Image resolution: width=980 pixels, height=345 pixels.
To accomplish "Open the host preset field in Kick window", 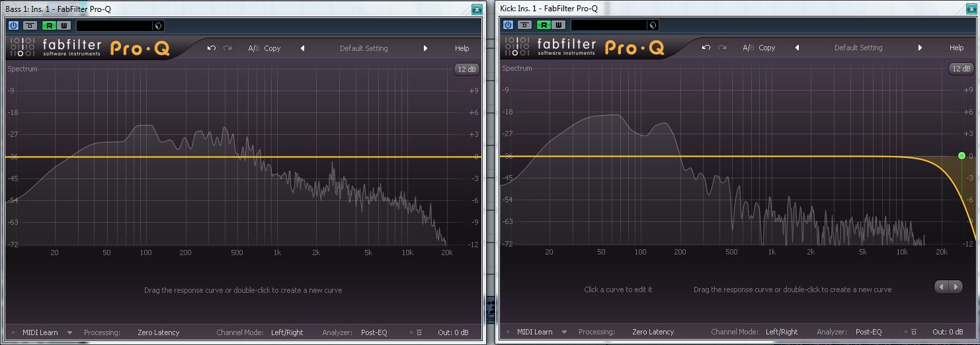I will click(x=608, y=25).
